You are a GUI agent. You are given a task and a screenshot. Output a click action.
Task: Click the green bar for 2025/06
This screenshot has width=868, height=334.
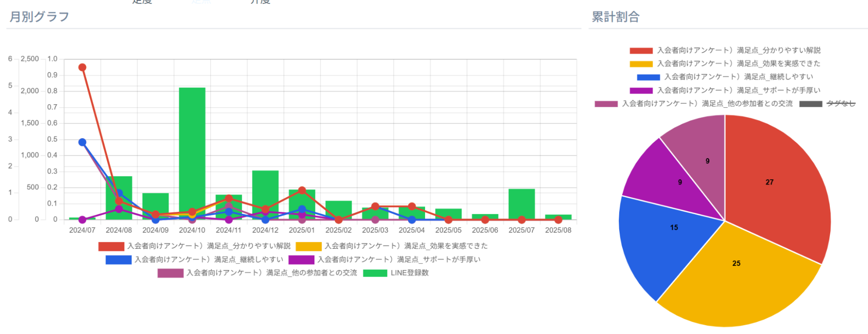(485, 216)
